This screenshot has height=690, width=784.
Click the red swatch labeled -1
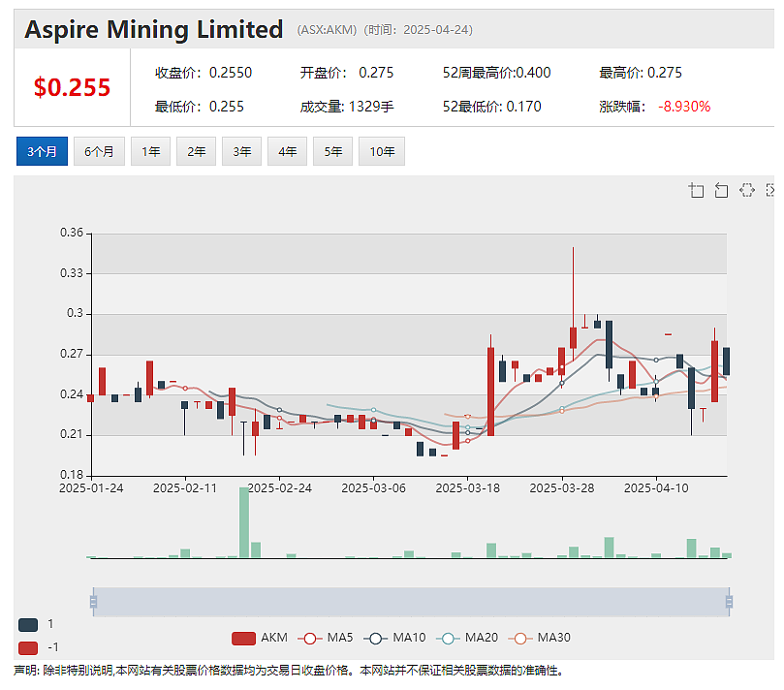click(28, 648)
